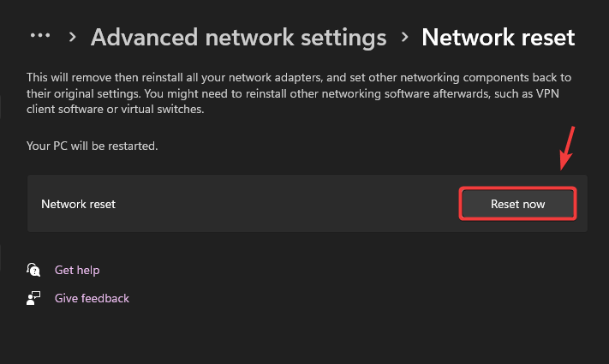Click the Get help headset icon
The width and height of the screenshot is (609, 364).
click(34, 270)
